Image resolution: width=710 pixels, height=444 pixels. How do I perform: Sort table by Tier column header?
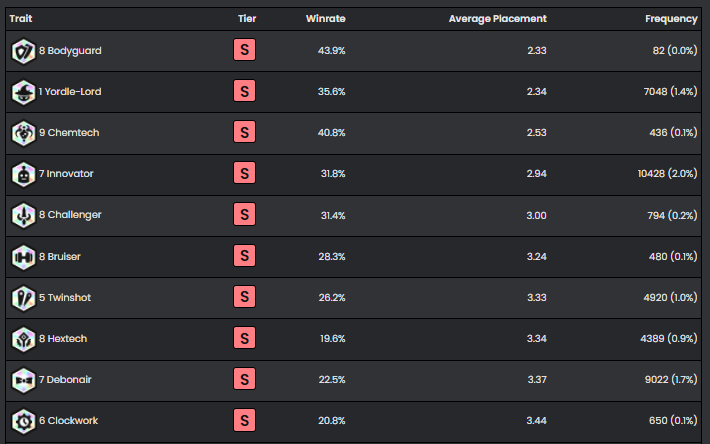(x=247, y=18)
